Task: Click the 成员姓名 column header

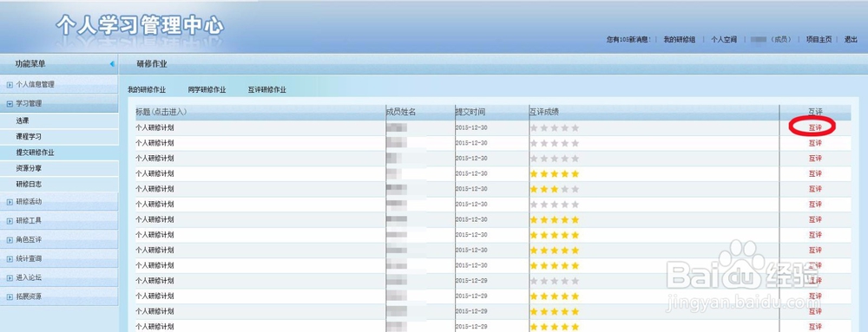Action: (401, 112)
